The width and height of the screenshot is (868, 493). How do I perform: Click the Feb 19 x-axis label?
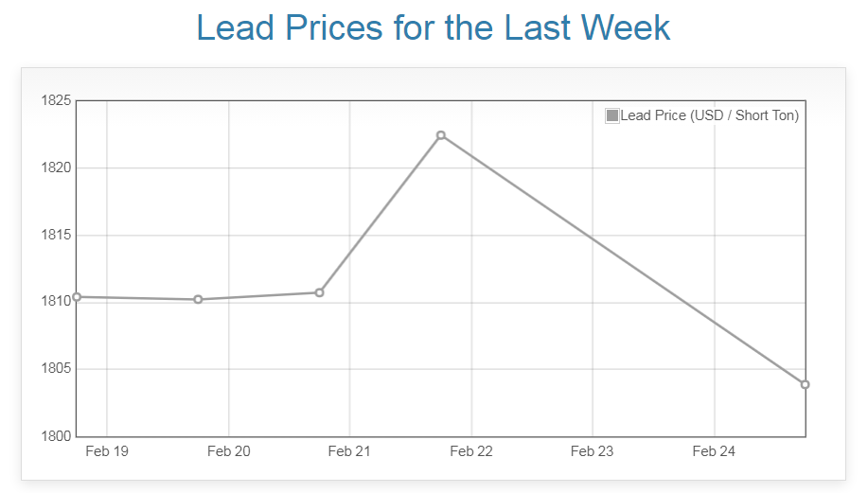pyautogui.click(x=107, y=451)
